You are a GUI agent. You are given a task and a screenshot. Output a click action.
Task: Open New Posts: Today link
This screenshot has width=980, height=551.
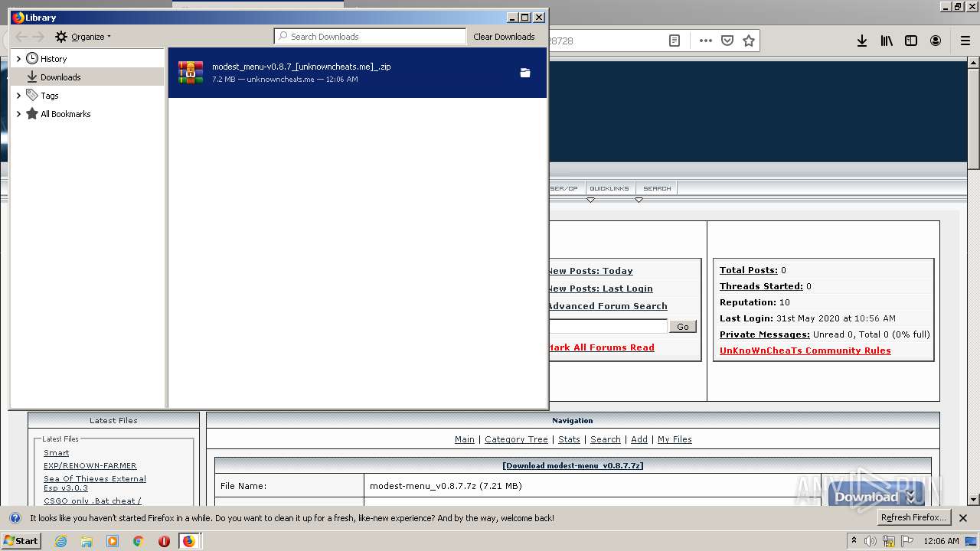pos(590,271)
